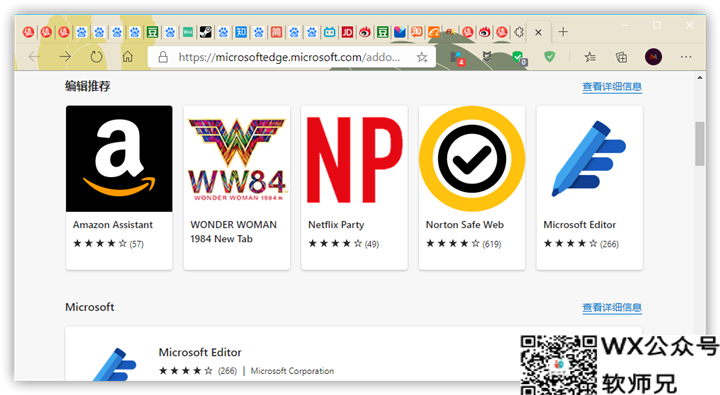
Task: Switch to the orange Alibaba tab
Action: click(x=434, y=32)
